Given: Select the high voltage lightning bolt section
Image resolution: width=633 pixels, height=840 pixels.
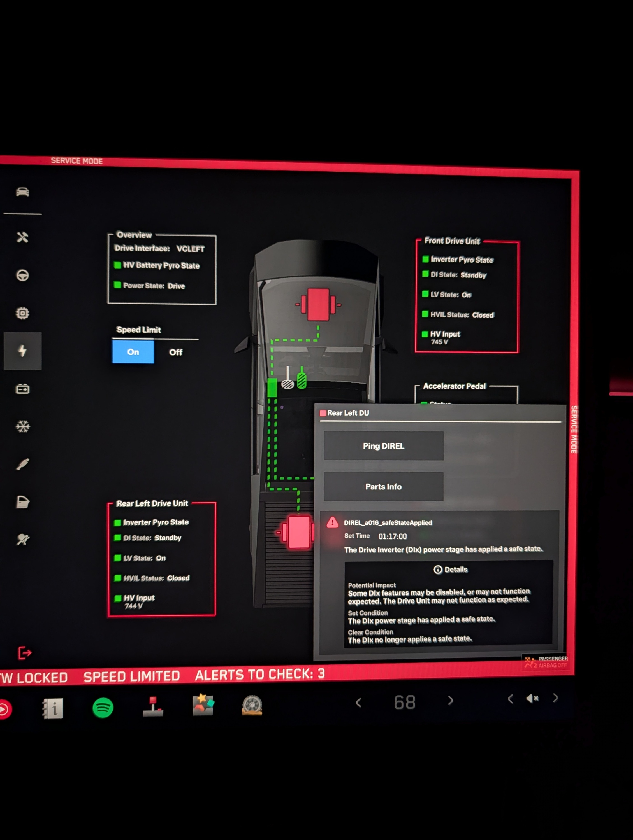Looking at the screenshot, I should 22,351.
